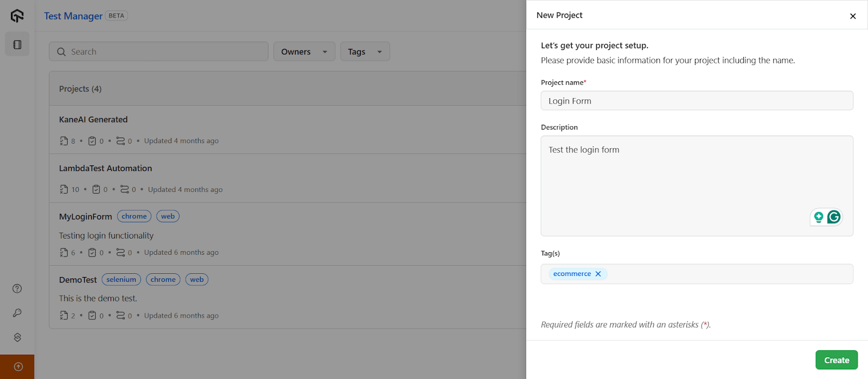The image size is (868, 379).
Task: Click test runs icon in MyLoginForm row
Action: (x=92, y=253)
